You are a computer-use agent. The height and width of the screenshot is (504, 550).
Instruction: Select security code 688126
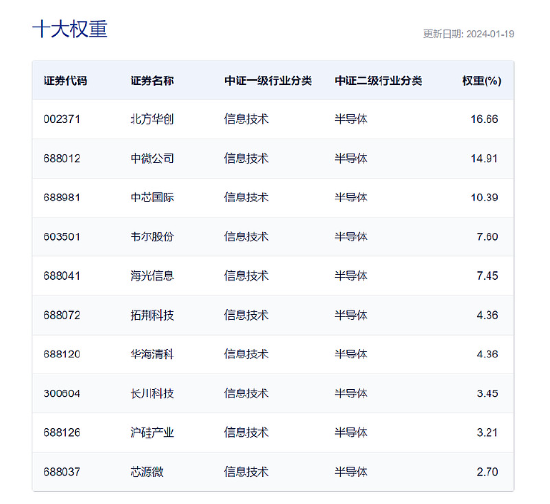(62, 432)
